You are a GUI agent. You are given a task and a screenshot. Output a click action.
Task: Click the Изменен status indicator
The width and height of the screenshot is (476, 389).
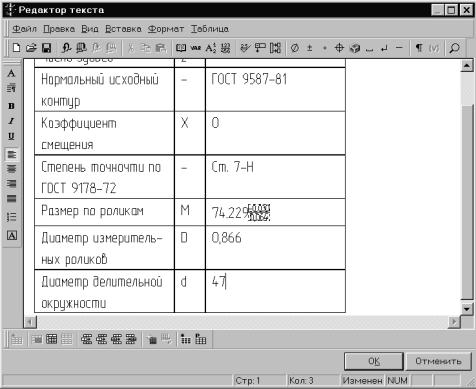click(363, 380)
